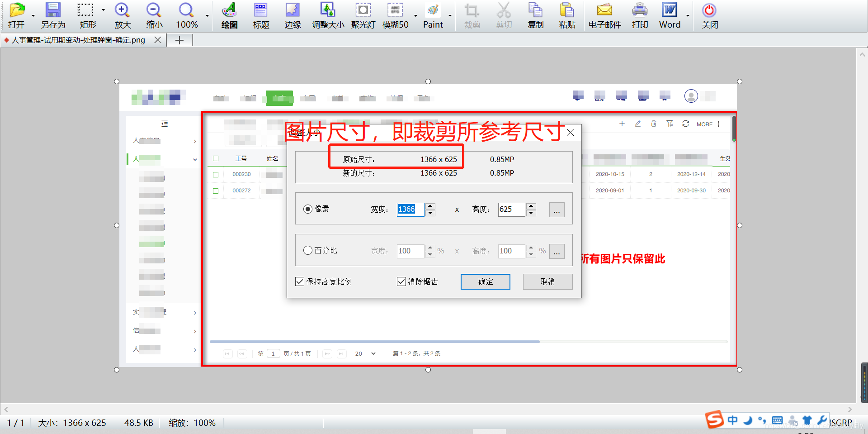Image resolution: width=868 pixels, height=434 pixels.
Task: Apply the 模糊50 blur tool
Action: click(396, 15)
